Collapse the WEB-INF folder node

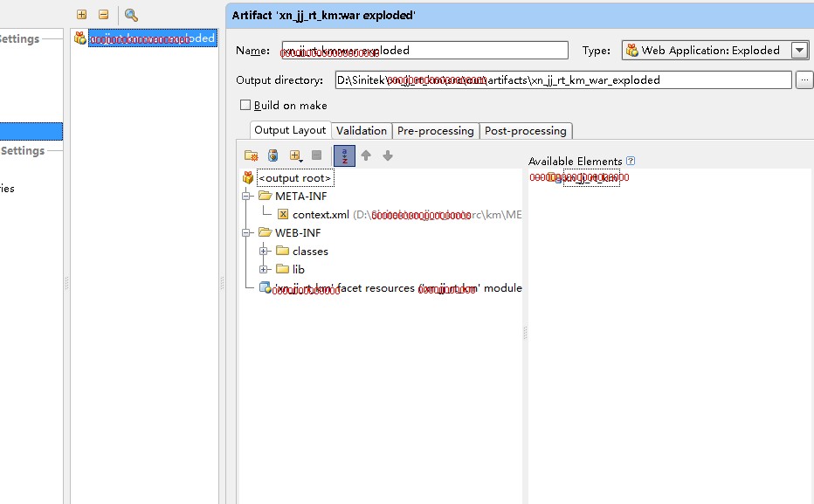tap(246, 232)
